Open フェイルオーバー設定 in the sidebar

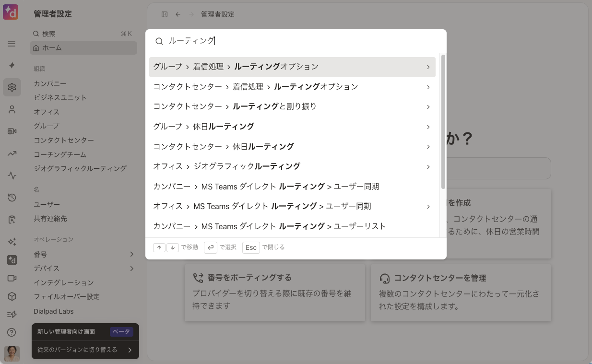67,296
